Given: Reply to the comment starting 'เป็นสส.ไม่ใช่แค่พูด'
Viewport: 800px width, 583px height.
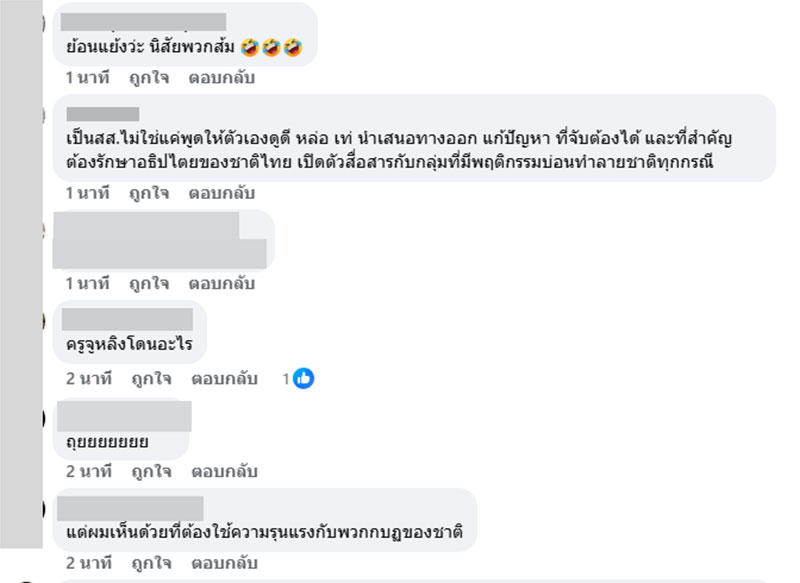Looking at the screenshot, I should [x=223, y=193].
